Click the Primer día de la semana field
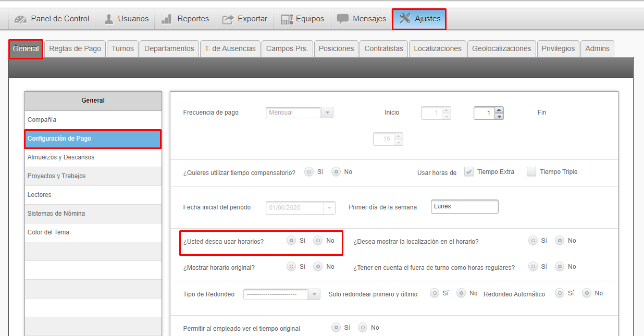The height and width of the screenshot is (336, 644). 465,207
